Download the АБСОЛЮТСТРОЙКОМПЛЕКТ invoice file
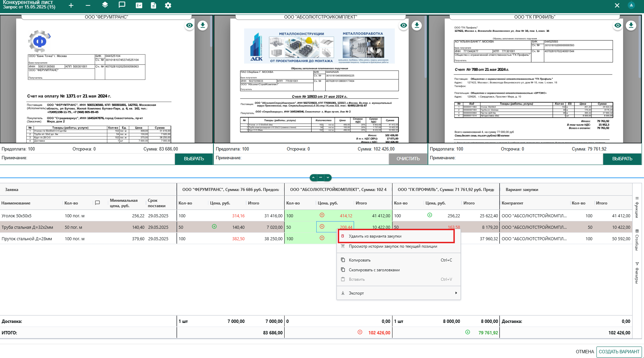The height and width of the screenshot is (358, 644). pyautogui.click(x=417, y=25)
